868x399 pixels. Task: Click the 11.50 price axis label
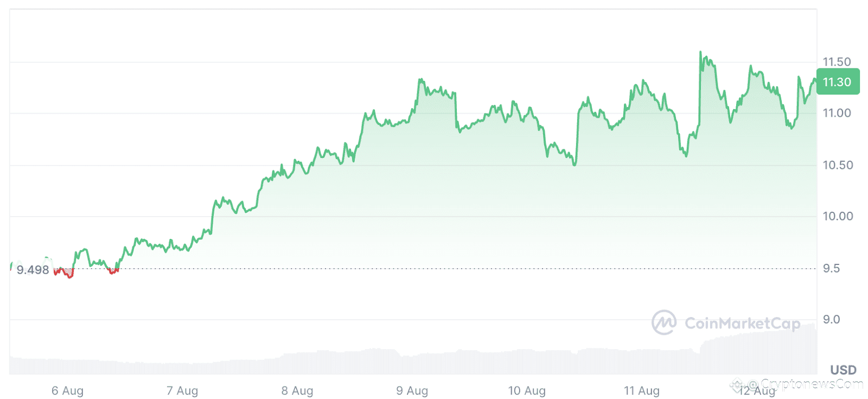click(837, 62)
